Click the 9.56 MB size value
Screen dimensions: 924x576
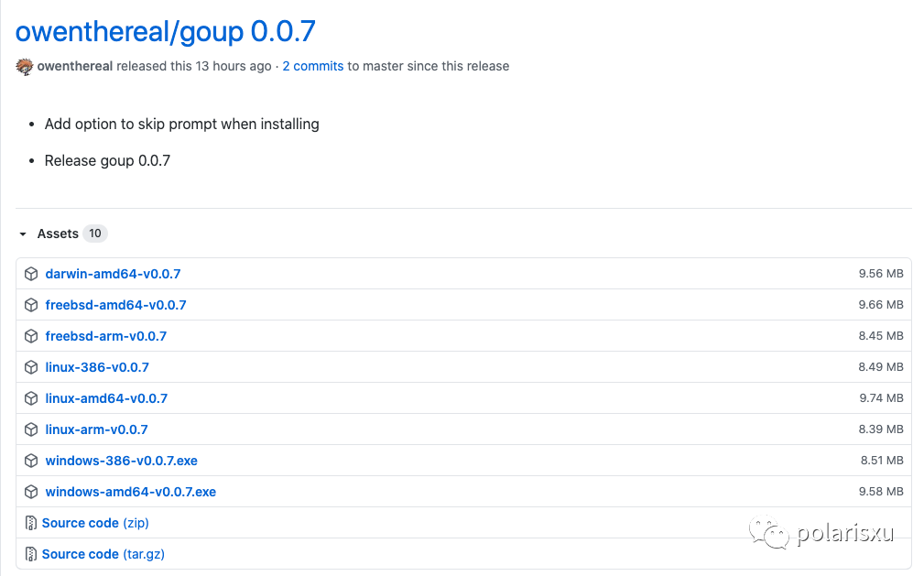[881, 274]
